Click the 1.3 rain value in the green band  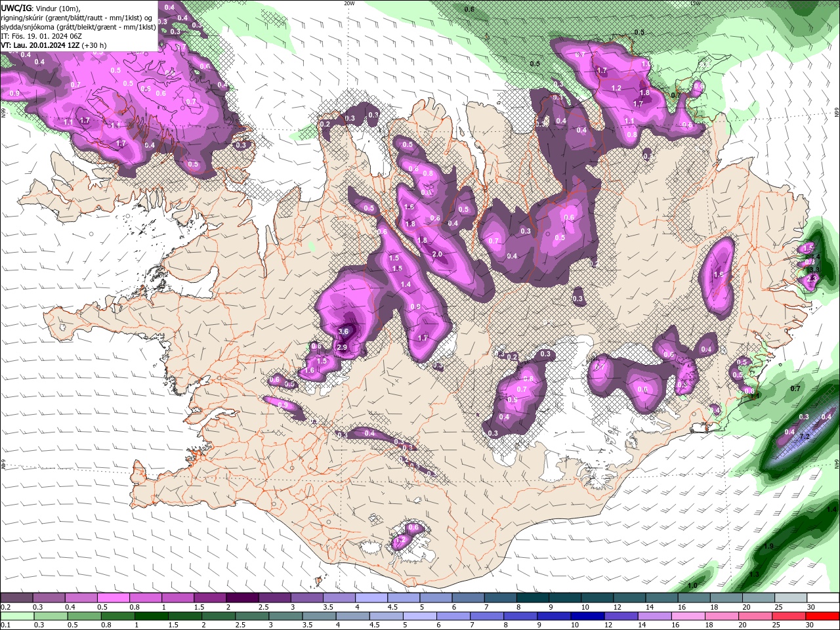[x=754, y=574]
